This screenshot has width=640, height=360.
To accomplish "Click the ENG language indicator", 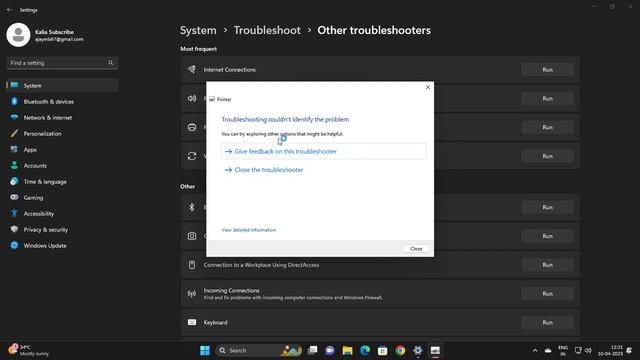I will (563, 350).
